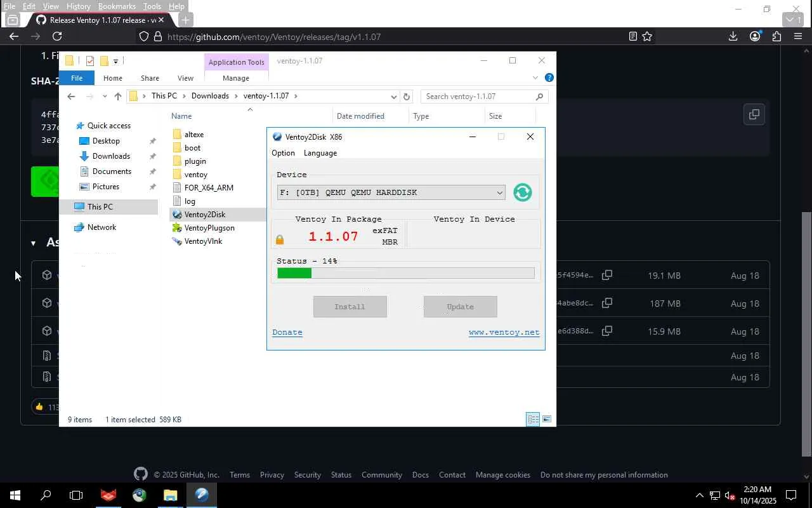
Task: Switch to the Manage ribbon tab
Action: 236,78
